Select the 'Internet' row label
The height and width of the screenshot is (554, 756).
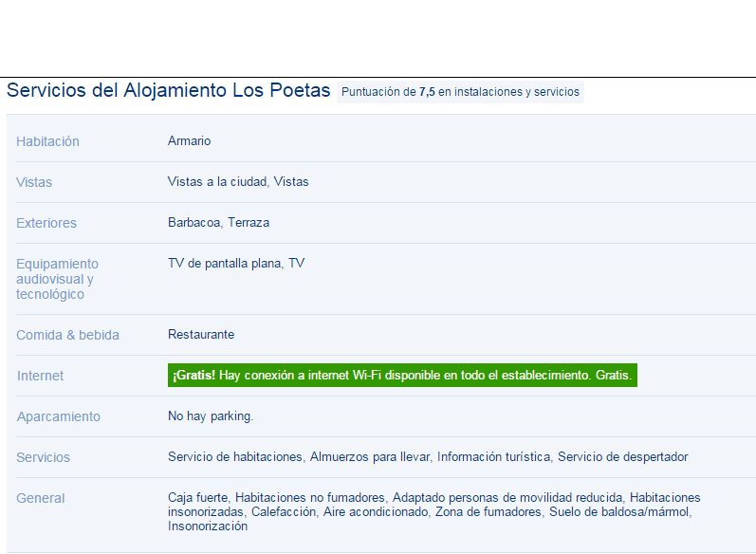(x=40, y=376)
